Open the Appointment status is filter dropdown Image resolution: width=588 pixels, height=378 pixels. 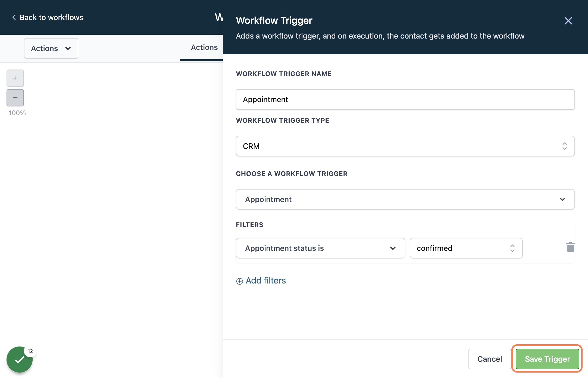321,248
